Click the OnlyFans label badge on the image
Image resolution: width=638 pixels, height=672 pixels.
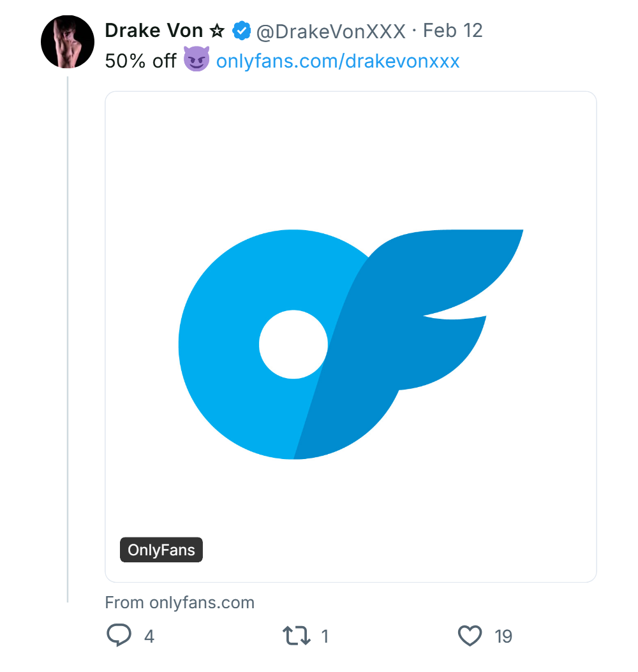(x=161, y=550)
